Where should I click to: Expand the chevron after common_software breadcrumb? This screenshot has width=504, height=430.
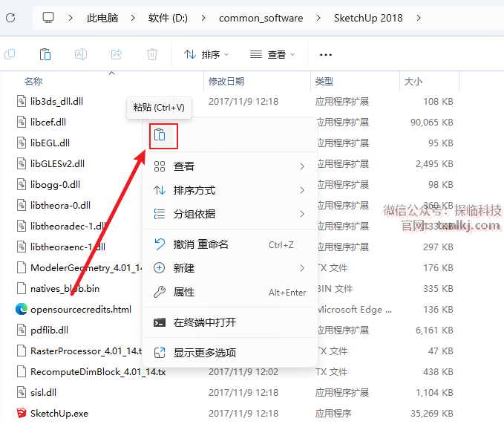(x=318, y=18)
